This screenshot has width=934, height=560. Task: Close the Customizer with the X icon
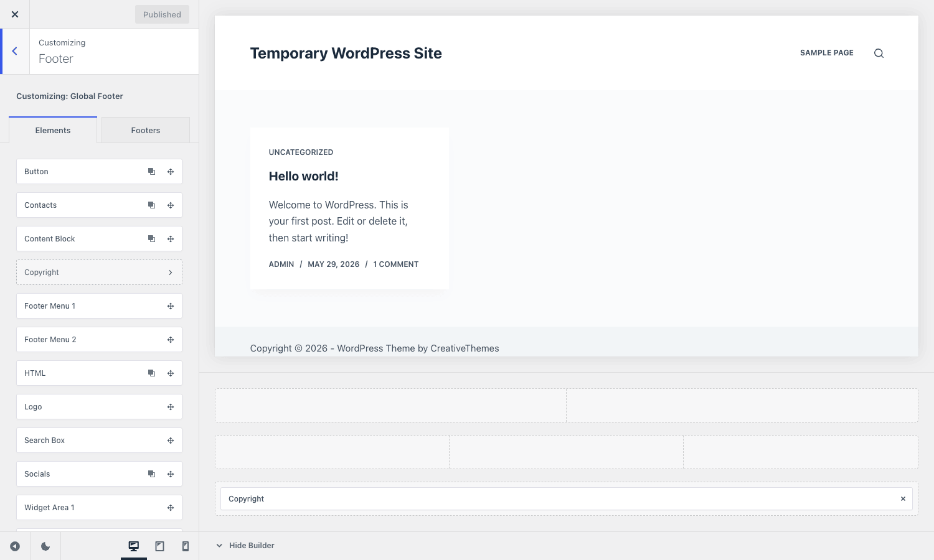tap(15, 14)
